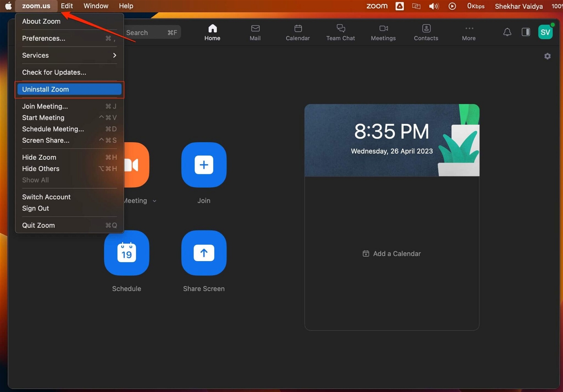563x392 pixels.
Task: Click the play circle menu bar icon
Action: pos(452,6)
